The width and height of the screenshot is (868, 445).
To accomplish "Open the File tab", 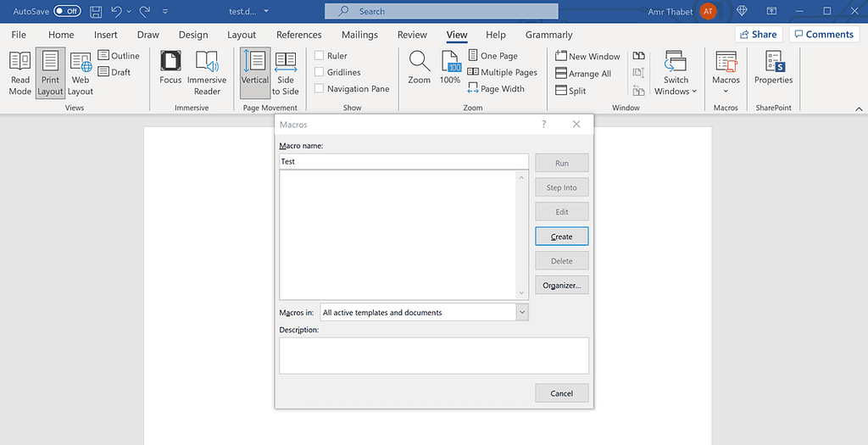I will [19, 34].
